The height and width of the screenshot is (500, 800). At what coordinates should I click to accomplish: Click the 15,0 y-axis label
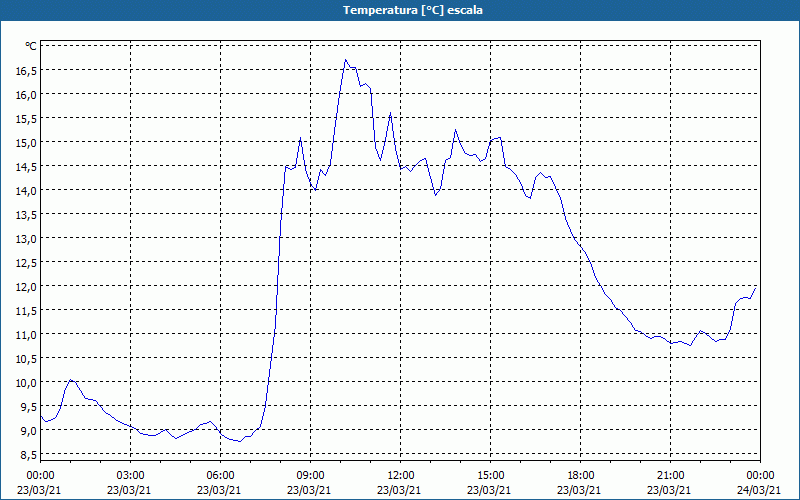[x=26, y=142]
